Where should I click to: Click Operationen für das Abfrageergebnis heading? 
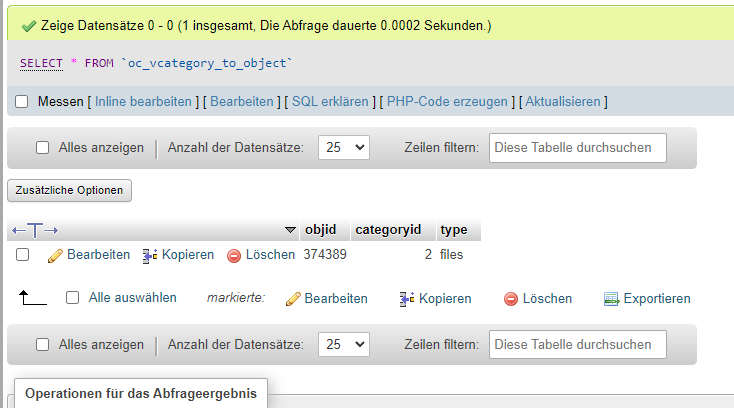141,393
